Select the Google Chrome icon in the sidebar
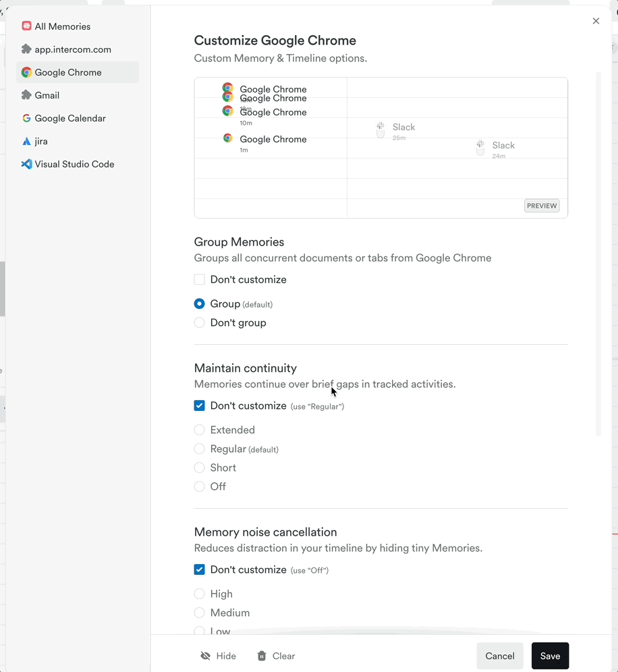 click(x=26, y=72)
